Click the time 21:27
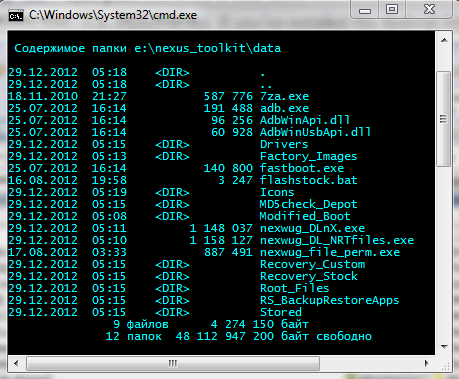The image size is (459, 379). 109,96
